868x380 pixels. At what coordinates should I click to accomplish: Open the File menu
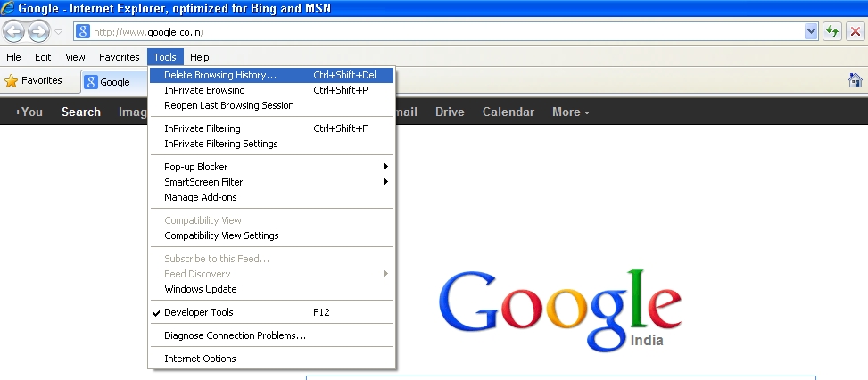pos(13,57)
